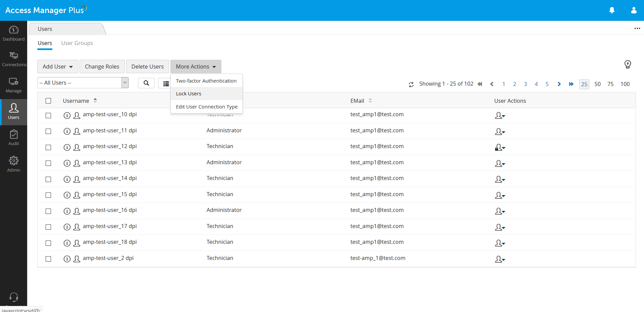Go to page 5 of results

547,84
